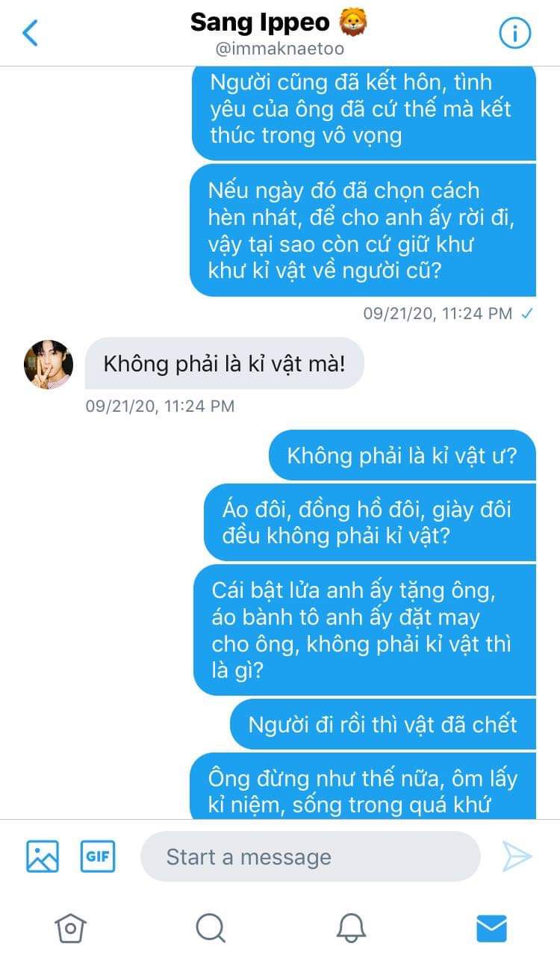
Task: Click the Start a message field
Action: tap(310, 856)
